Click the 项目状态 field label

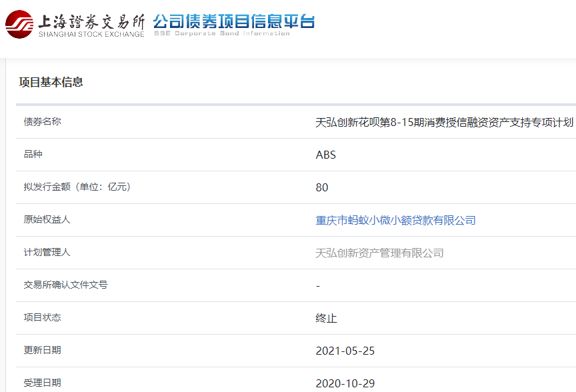pyautogui.click(x=42, y=317)
